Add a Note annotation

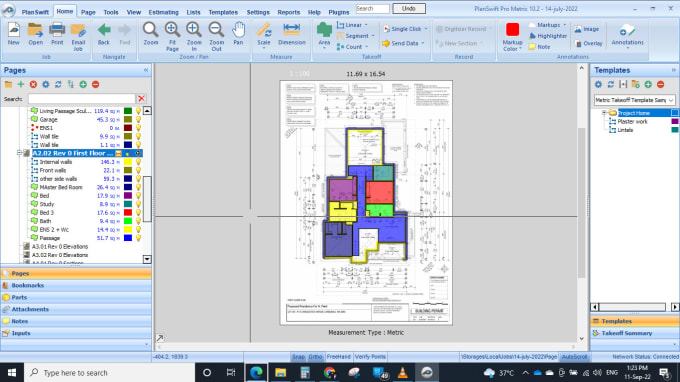point(539,47)
